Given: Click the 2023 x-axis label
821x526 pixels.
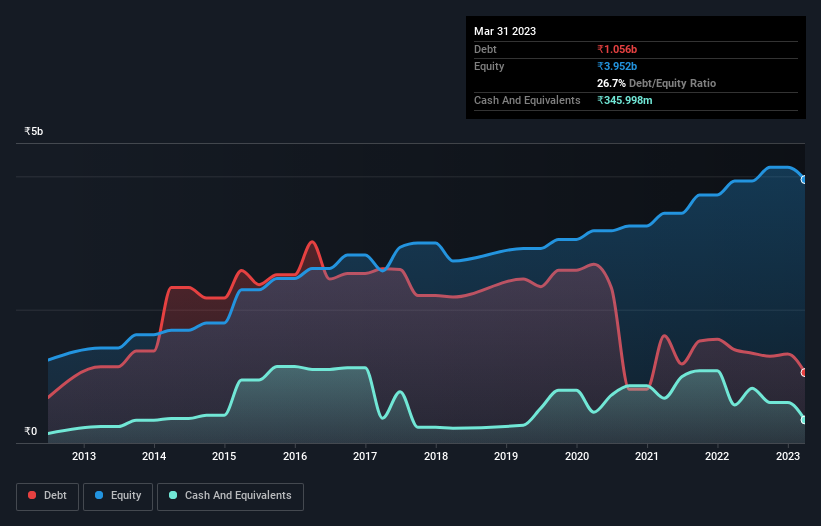Looking at the screenshot, I should tap(787, 456).
